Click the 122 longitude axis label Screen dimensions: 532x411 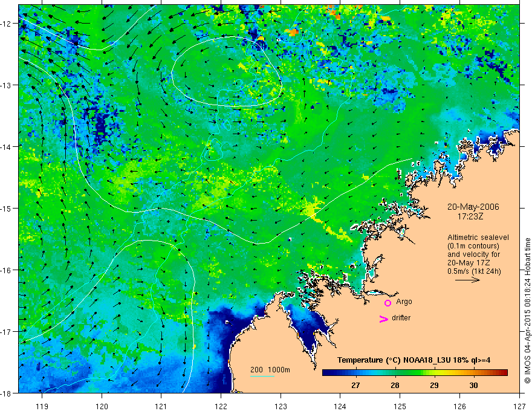221,406
